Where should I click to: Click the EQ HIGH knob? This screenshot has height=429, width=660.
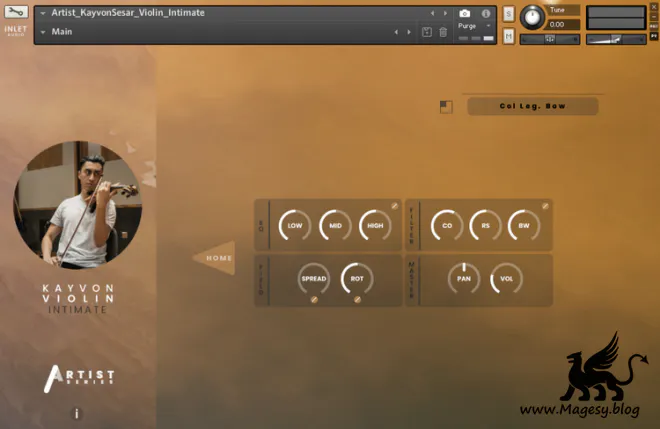coord(375,225)
